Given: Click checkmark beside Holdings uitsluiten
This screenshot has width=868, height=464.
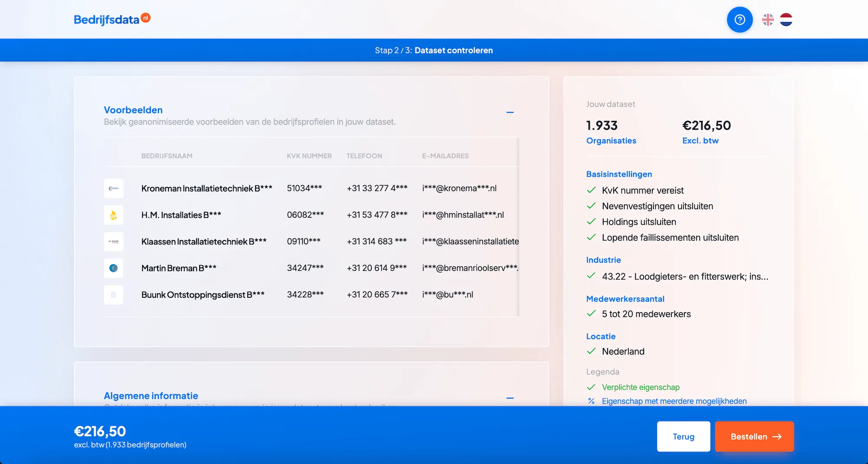Looking at the screenshot, I should (x=591, y=222).
